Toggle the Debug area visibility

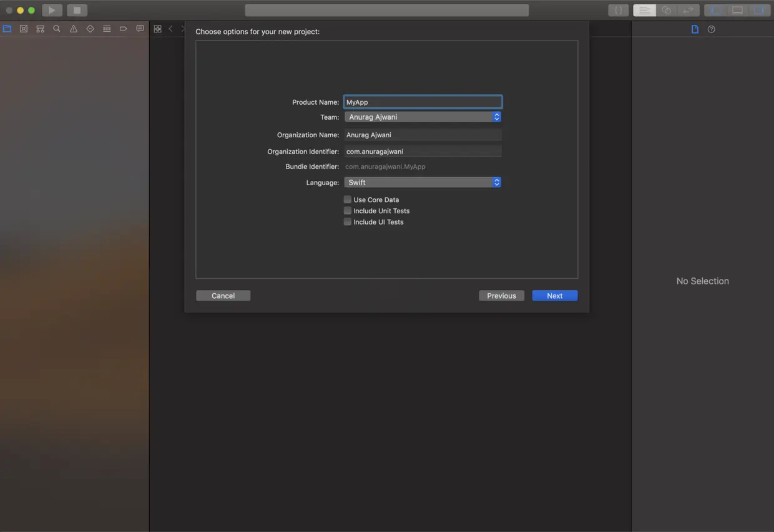pos(737,10)
